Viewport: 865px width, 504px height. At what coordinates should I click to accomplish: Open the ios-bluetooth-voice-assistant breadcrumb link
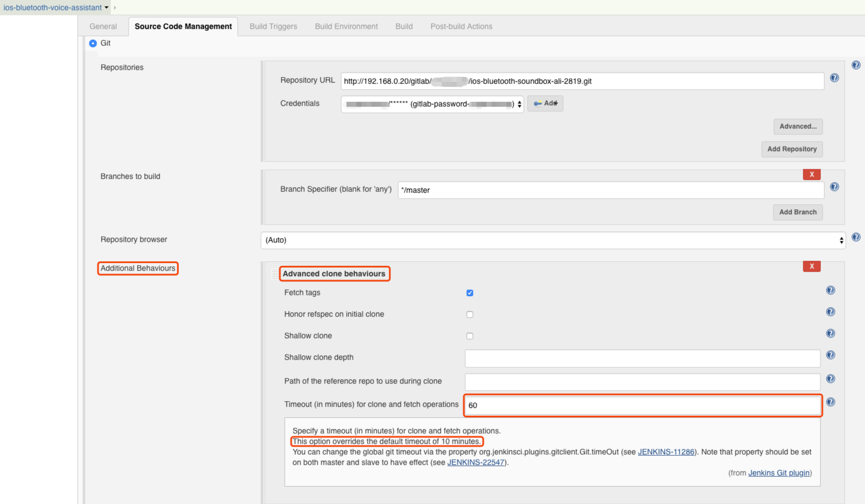pyautogui.click(x=53, y=7)
